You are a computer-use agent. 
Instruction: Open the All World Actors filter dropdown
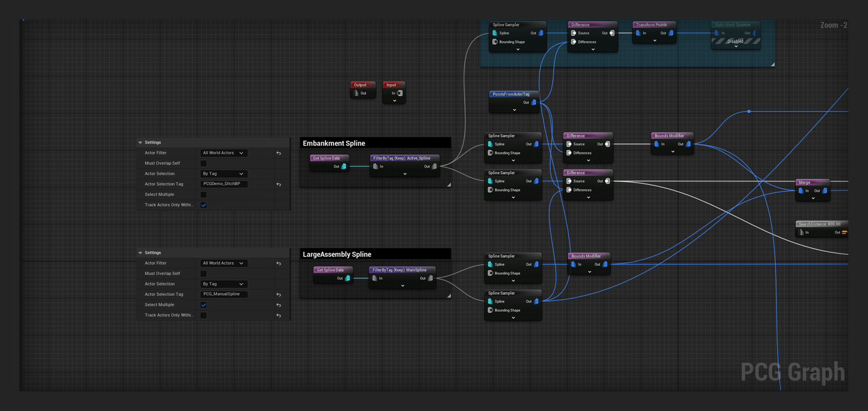(x=223, y=152)
